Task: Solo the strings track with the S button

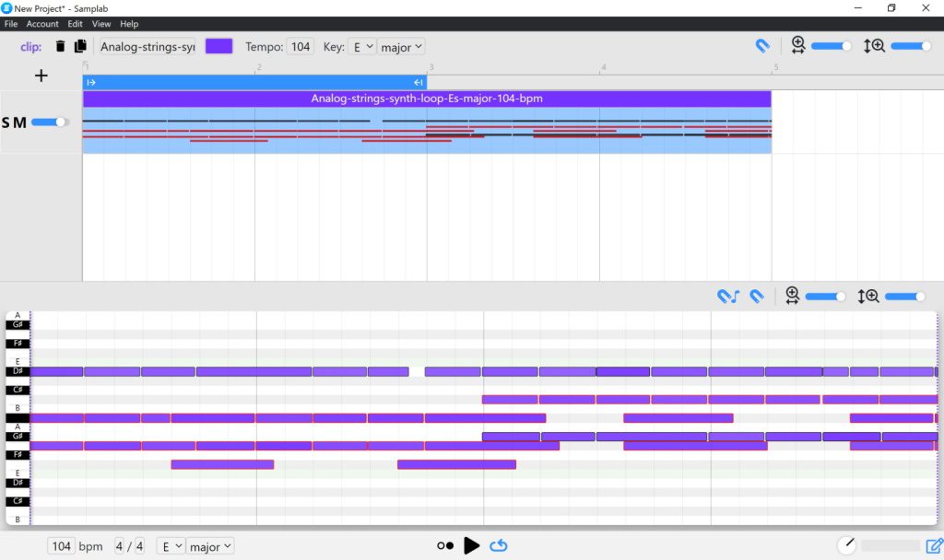Action: click(13, 122)
